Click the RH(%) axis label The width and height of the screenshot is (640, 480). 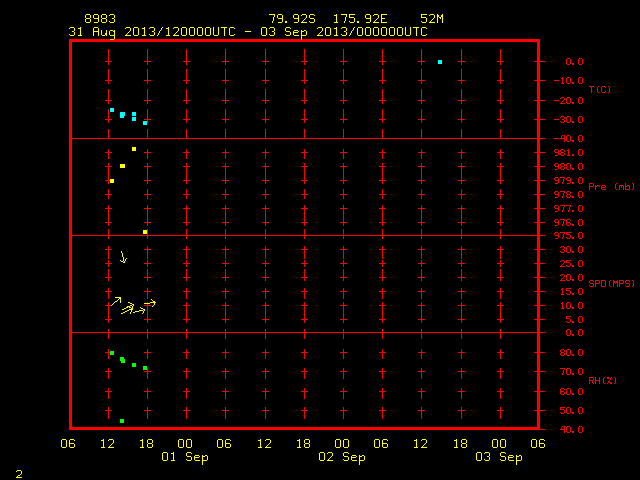pyautogui.click(x=602, y=380)
